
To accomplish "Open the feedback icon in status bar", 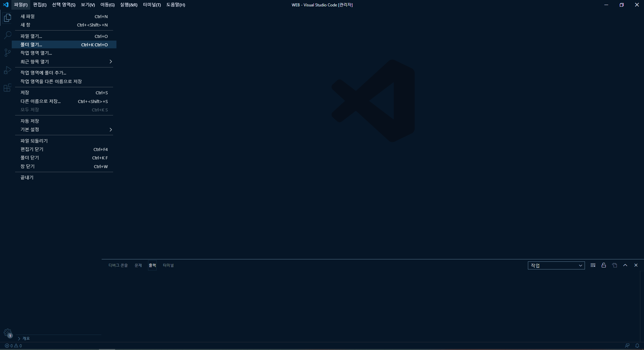I will (x=627, y=346).
